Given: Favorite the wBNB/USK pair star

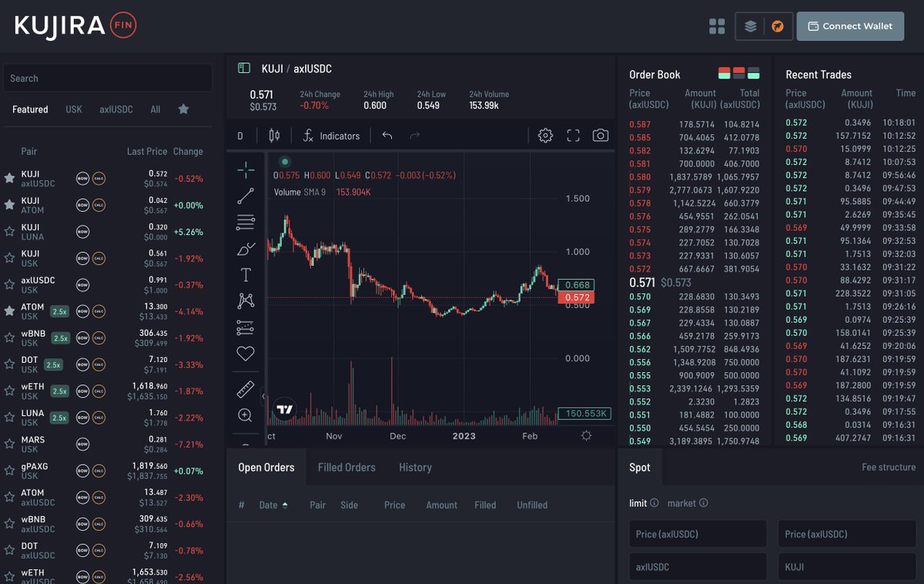Looking at the screenshot, I should [9, 337].
